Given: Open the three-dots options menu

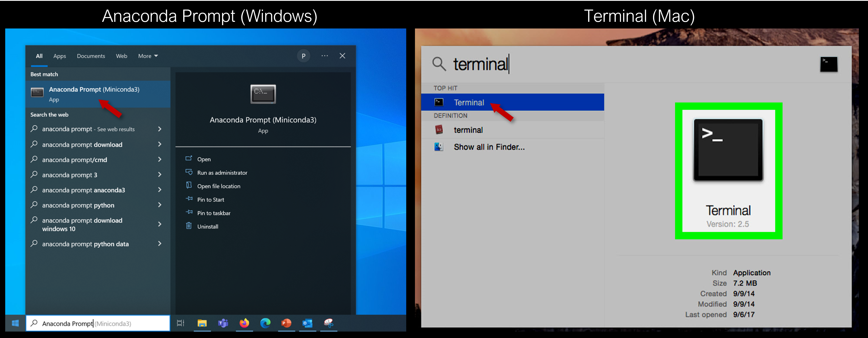Looking at the screenshot, I should tap(324, 56).
